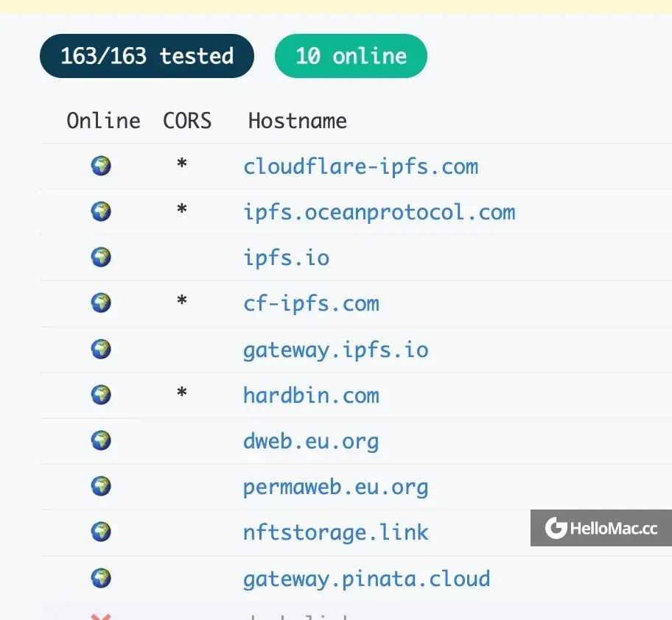Click the globe icon for gateway.ipfs.io

tap(101, 349)
